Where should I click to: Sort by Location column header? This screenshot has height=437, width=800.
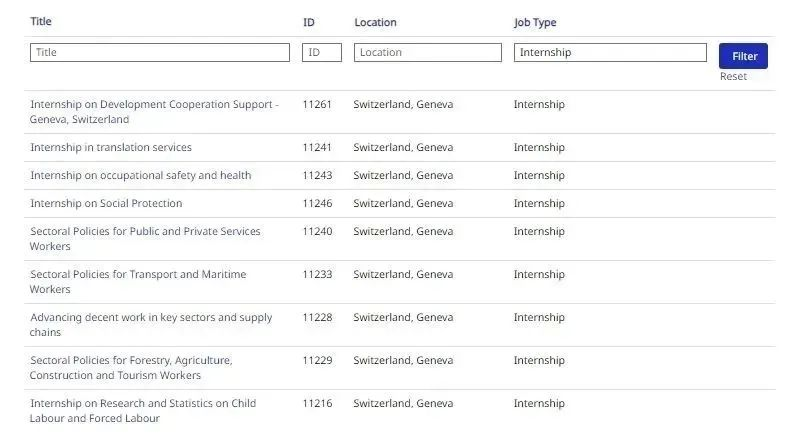(x=375, y=22)
